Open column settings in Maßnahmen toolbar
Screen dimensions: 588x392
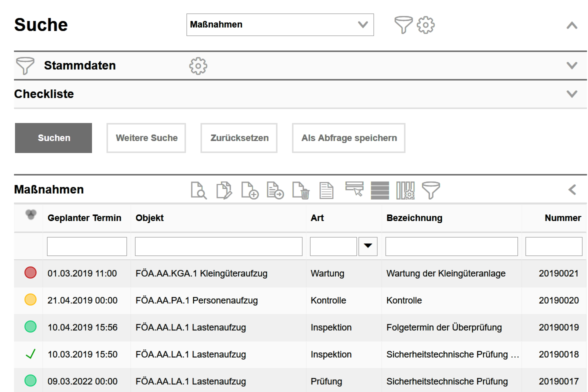pos(405,190)
